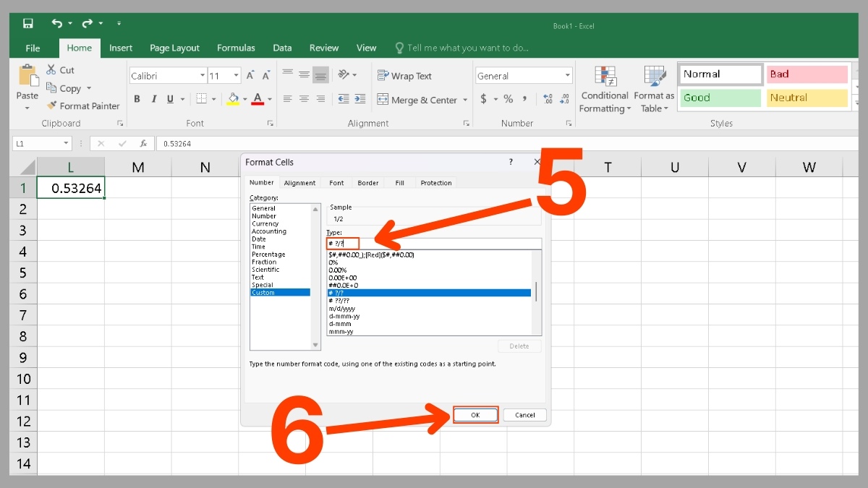The height and width of the screenshot is (488, 868).
Task: Open Conditional Formatting menu
Action: pyautogui.click(x=605, y=89)
